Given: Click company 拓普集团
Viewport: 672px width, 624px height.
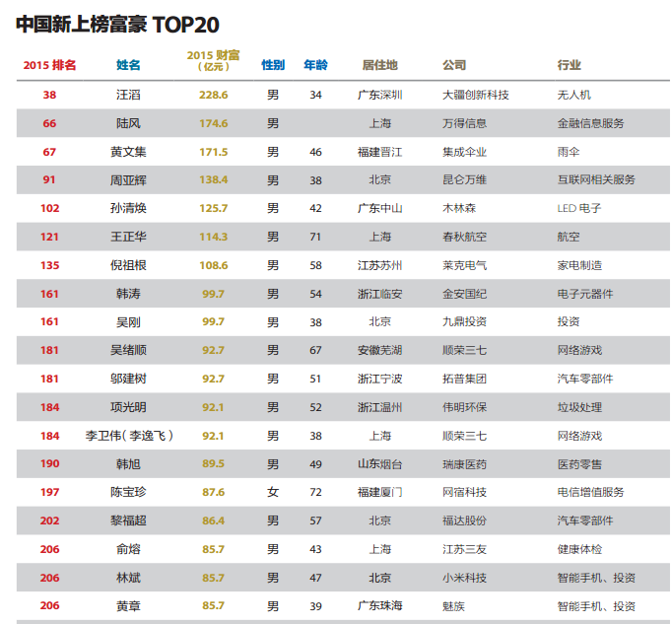Looking at the screenshot, I should tap(464, 379).
